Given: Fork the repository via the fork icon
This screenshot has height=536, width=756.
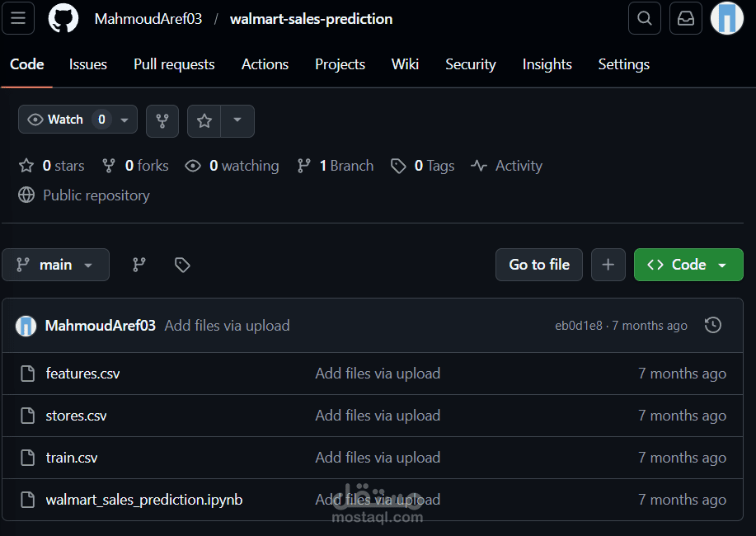Looking at the screenshot, I should click(x=162, y=120).
